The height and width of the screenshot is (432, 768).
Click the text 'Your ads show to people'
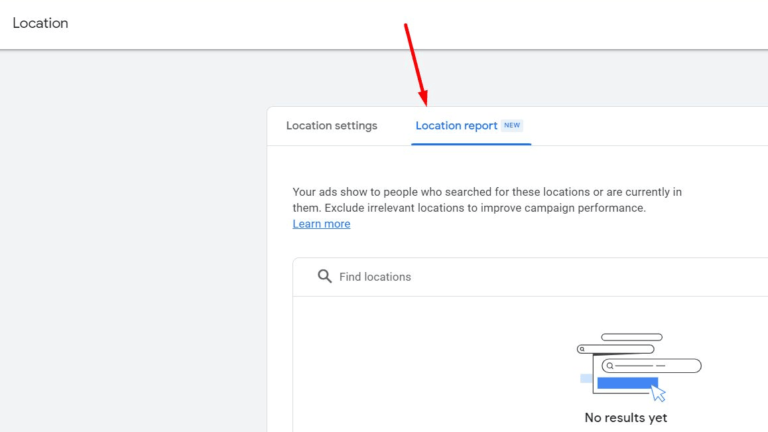coord(355,192)
